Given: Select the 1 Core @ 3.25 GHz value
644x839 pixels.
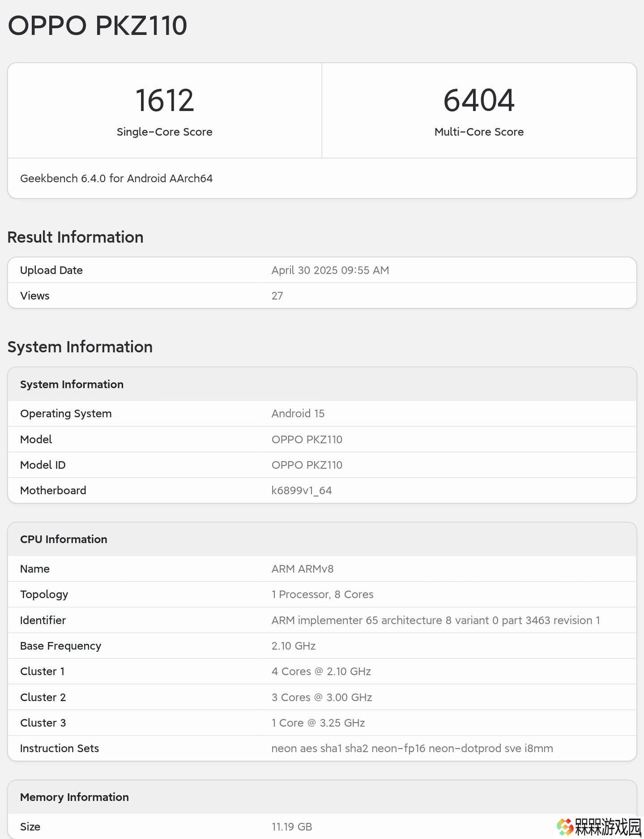Looking at the screenshot, I should [318, 723].
